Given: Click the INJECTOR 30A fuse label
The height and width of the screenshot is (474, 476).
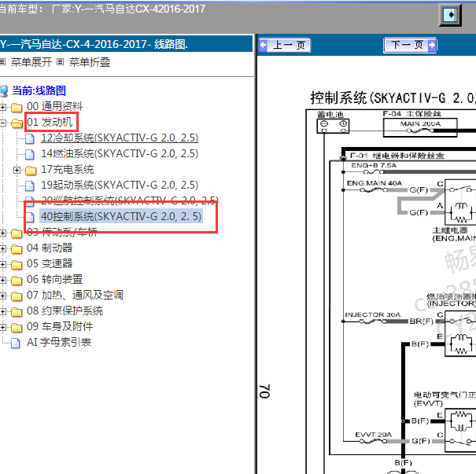Looking at the screenshot, I should [373, 314].
